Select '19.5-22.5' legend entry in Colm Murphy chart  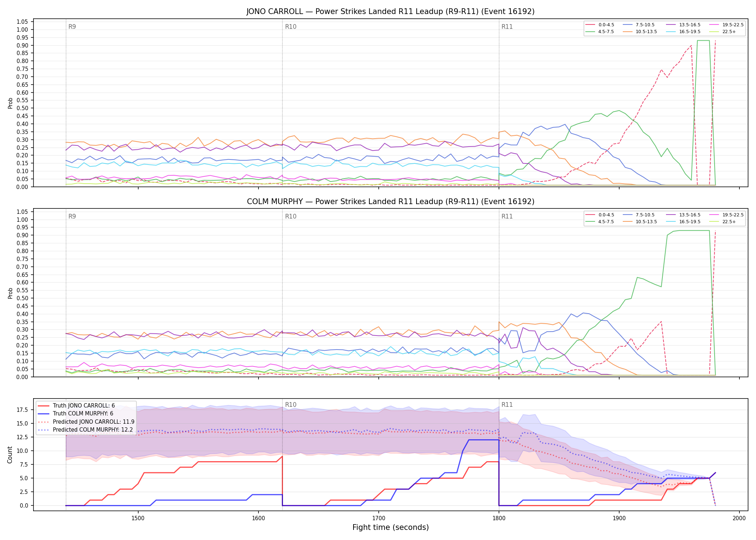(x=726, y=215)
